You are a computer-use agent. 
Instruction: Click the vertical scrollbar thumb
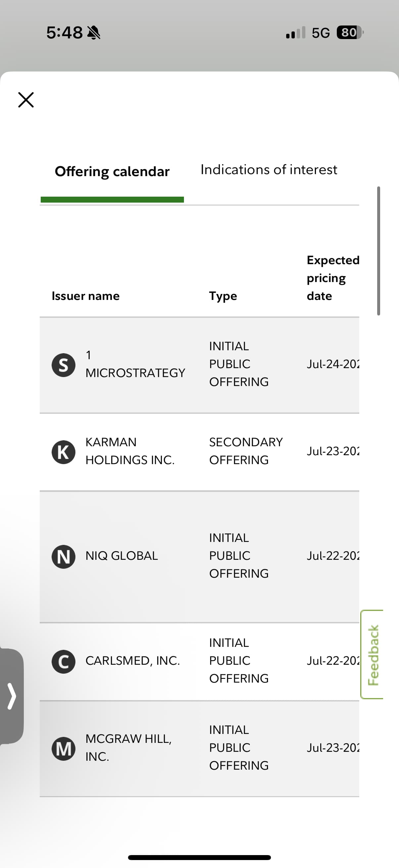(x=378, y=251)
